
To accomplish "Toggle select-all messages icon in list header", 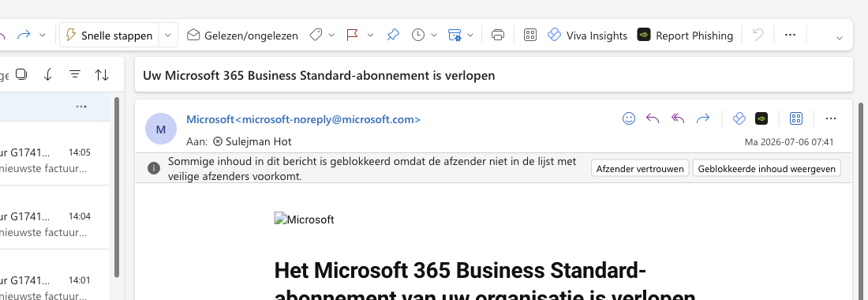I will 21,74.
